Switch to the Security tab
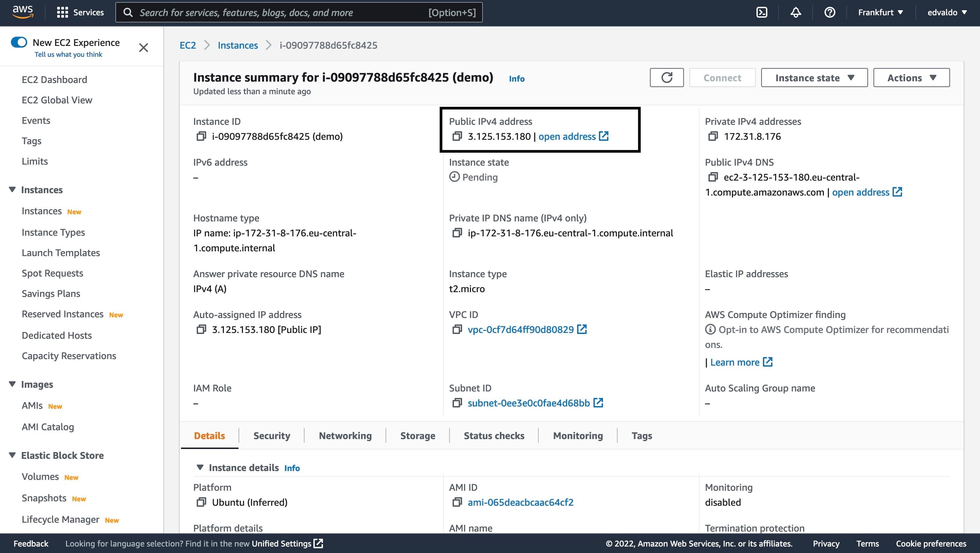The height and width of the screenshot is (553, 980). 272,435
